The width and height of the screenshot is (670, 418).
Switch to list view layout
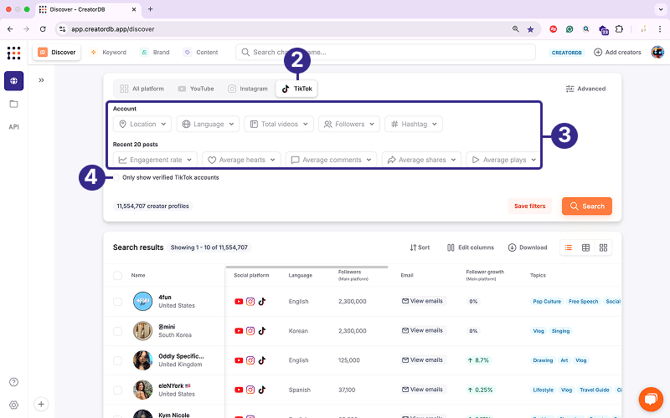point(568,248)
